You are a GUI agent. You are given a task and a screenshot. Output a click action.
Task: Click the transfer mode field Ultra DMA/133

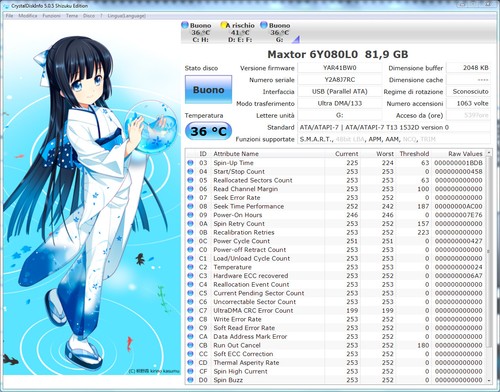339,103
